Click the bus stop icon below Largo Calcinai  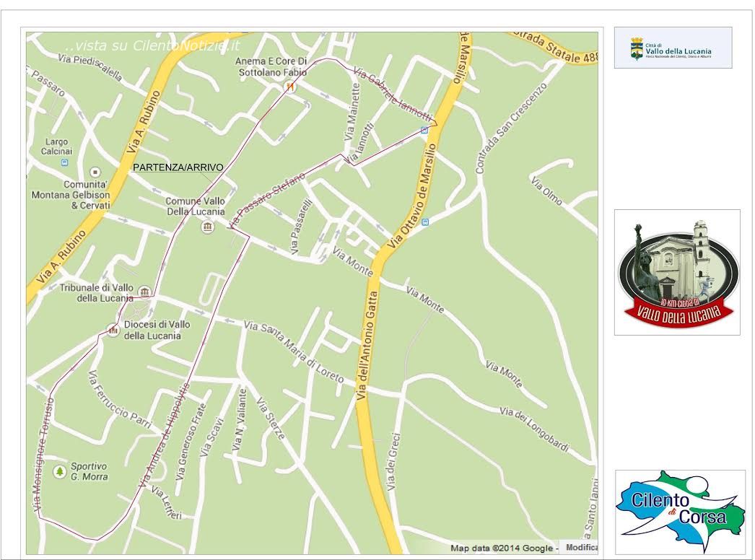coord(65,163)
